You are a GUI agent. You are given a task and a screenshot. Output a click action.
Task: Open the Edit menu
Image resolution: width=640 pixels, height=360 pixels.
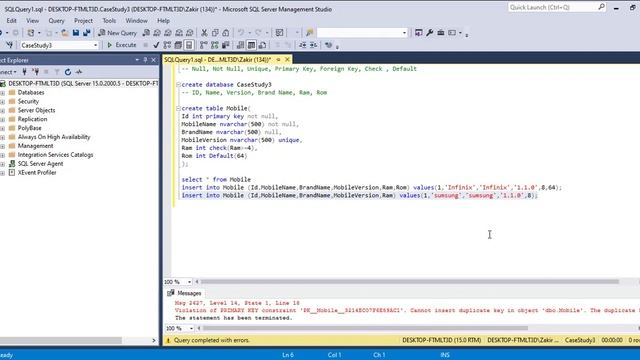point(11,20)
